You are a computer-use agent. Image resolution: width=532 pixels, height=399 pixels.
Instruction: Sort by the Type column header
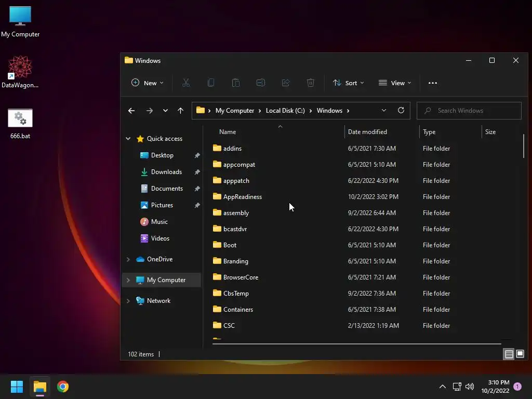(429, 132)
